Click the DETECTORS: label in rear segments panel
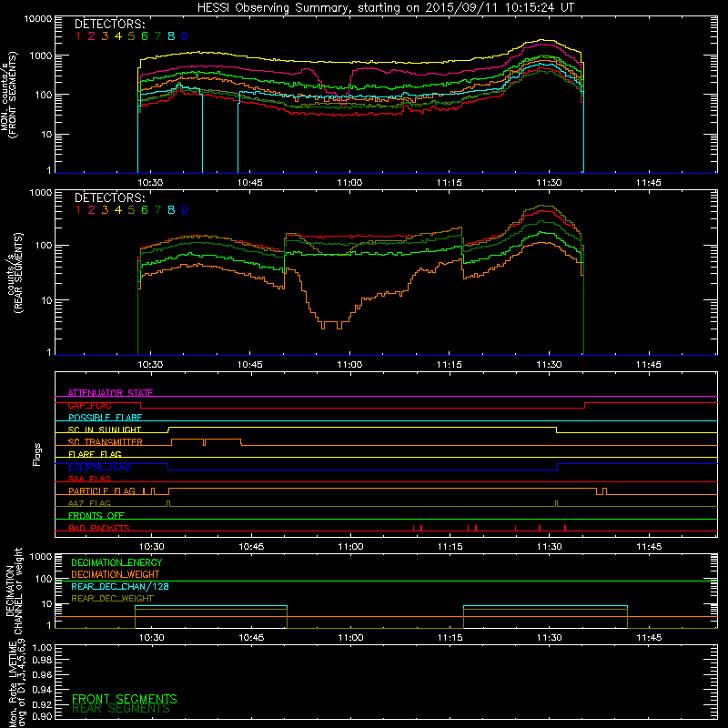This screenshot has width=728, height=728. [109, 197]
